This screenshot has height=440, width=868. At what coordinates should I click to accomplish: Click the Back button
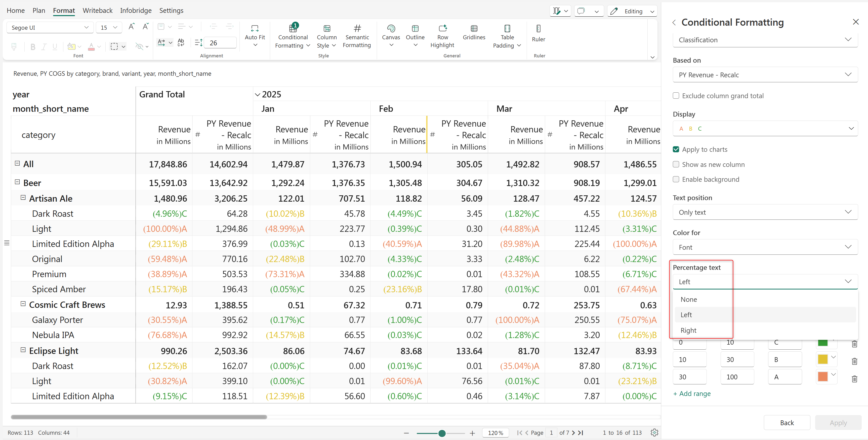coord(787,423)
